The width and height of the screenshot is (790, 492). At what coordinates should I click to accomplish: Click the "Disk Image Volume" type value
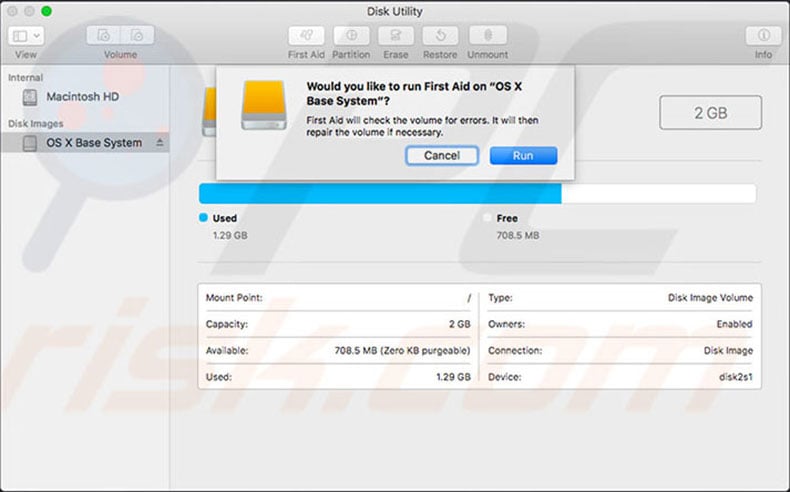click(710, 298)
